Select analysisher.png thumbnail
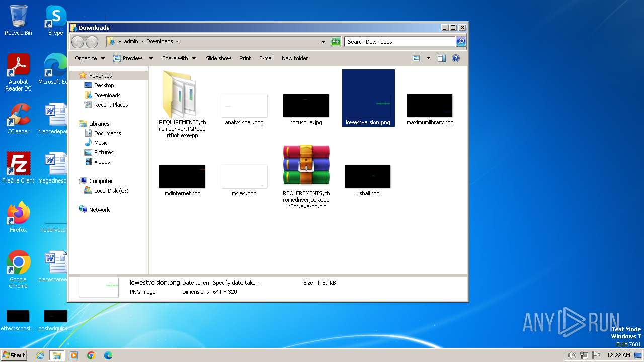Screen dimensions: 644x362 244,110
